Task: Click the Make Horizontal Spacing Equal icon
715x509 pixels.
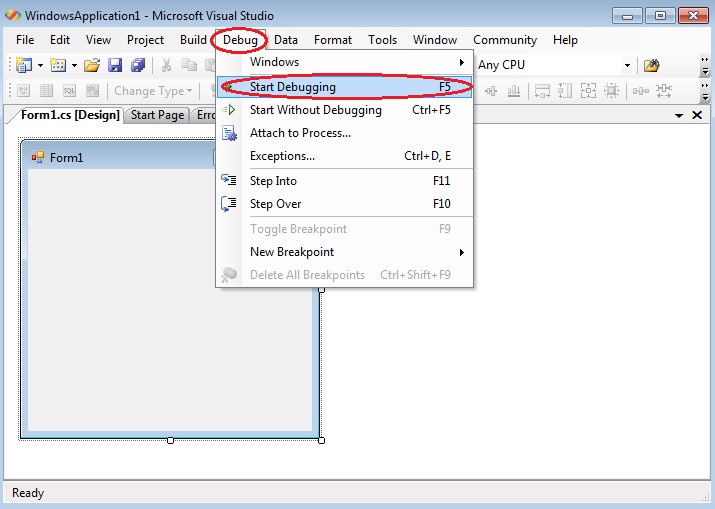Action: pos(641,91)
